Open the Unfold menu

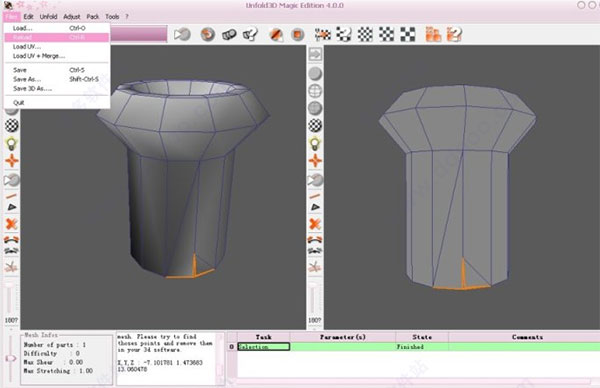[x=48, y=16]
